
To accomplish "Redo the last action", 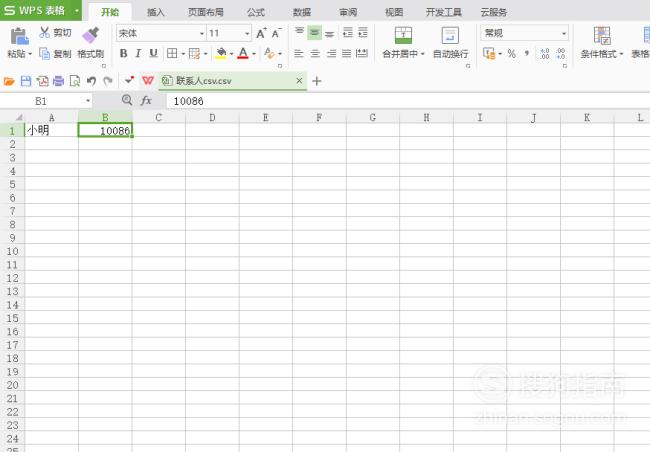I will pyautogui.click(x=108, y=81).
